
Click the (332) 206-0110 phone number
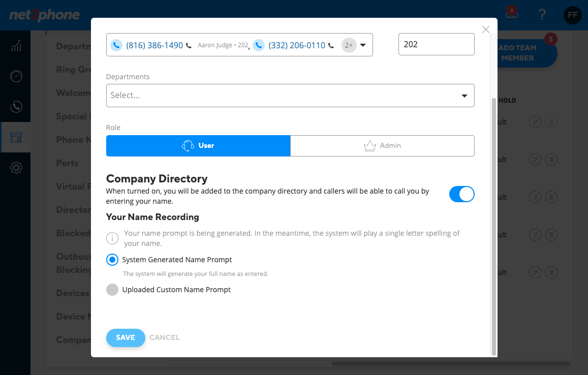[x=297, y=45]
